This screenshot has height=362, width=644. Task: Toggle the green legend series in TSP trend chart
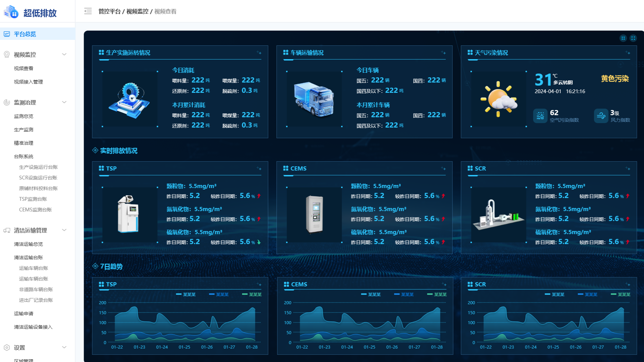252,294
